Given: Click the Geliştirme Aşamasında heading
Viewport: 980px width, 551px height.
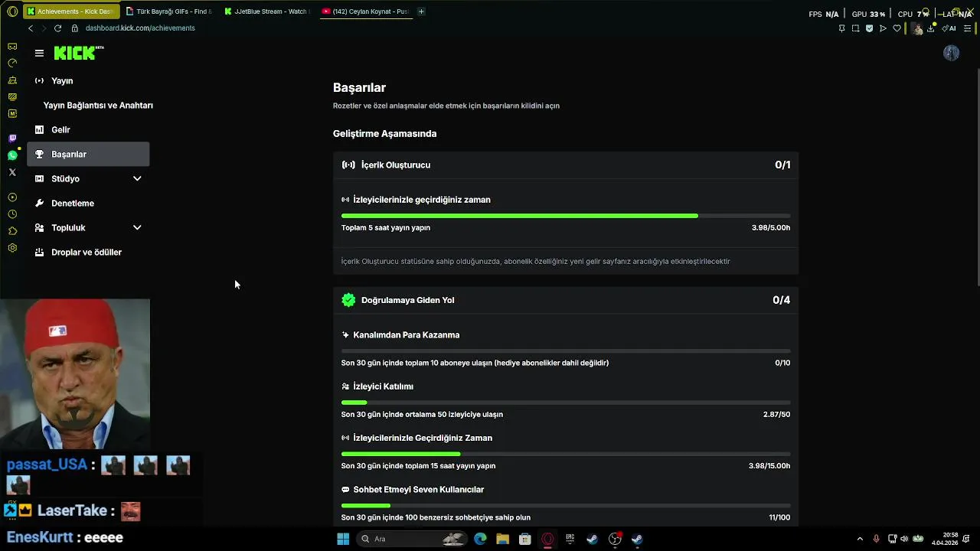Looking at the screenshot, I should 384,133.
